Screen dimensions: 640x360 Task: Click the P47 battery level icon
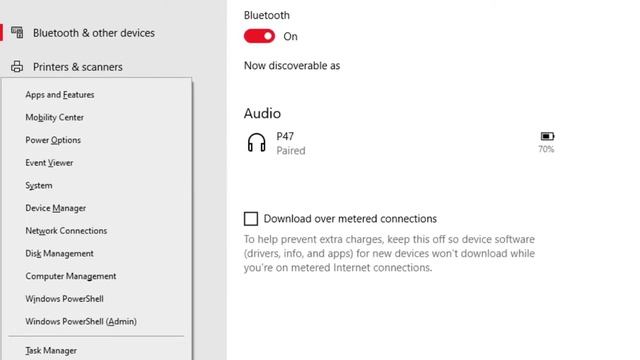pyautogui.click(x=547, y=136)
